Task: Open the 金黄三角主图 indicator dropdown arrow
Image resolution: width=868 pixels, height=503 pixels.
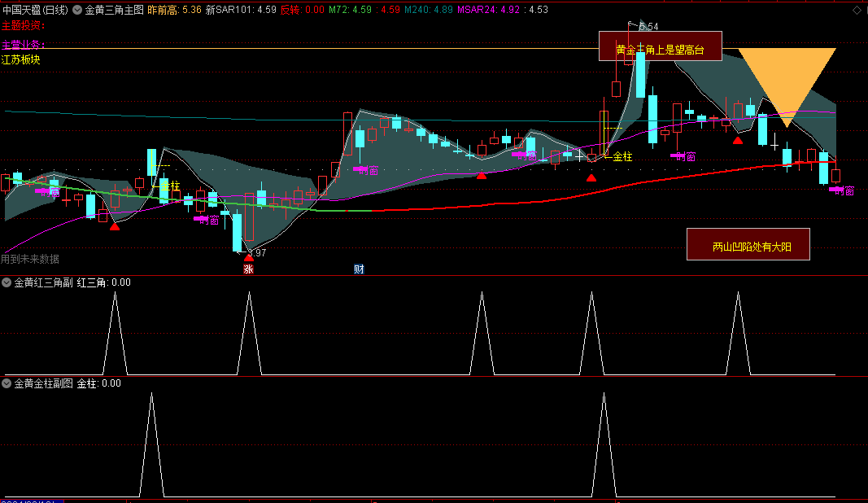Action: (x=77, y=10)
